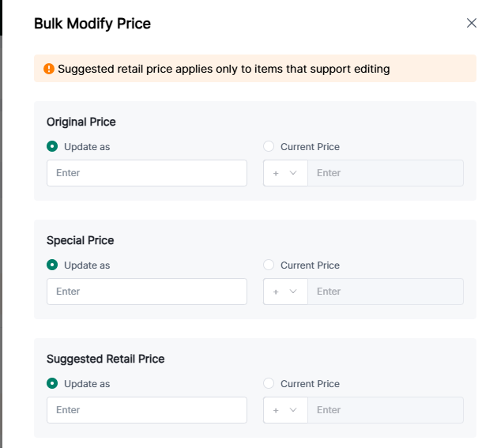497x448 pixels.
Task: Click the Special Price "Update as" input
Action: tap(147, 292)
